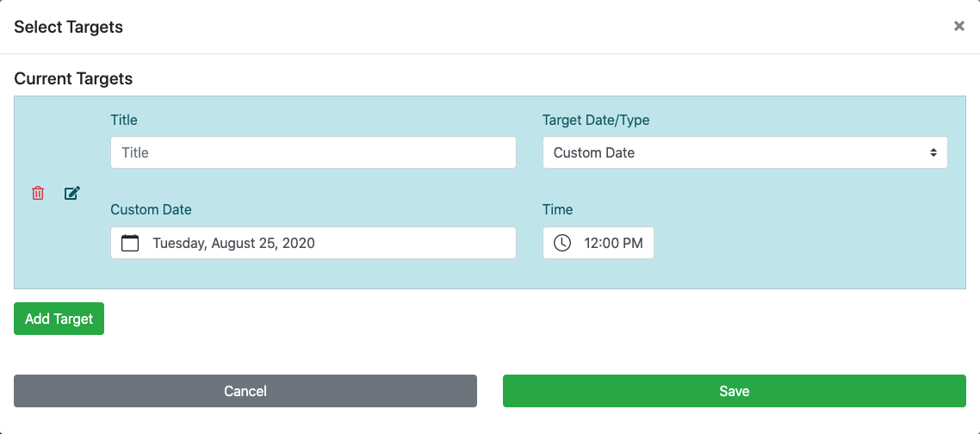Close the Select Targets dialog with X
Viewport: 980px width, 434px height.
(x=958, y=27)
